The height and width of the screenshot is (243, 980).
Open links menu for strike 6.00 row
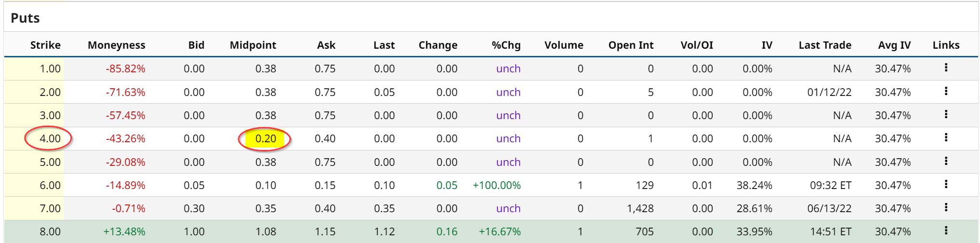(x=946, y=184)
